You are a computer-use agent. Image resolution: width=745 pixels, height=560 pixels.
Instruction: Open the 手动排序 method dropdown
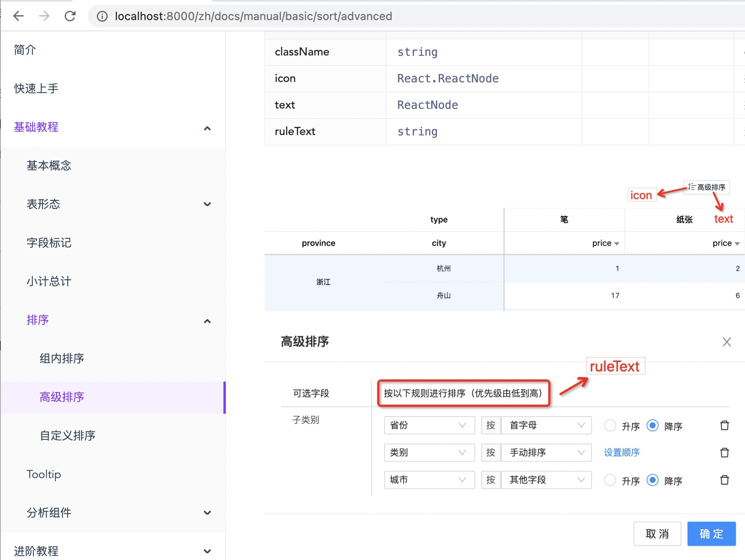coord(545,452)
